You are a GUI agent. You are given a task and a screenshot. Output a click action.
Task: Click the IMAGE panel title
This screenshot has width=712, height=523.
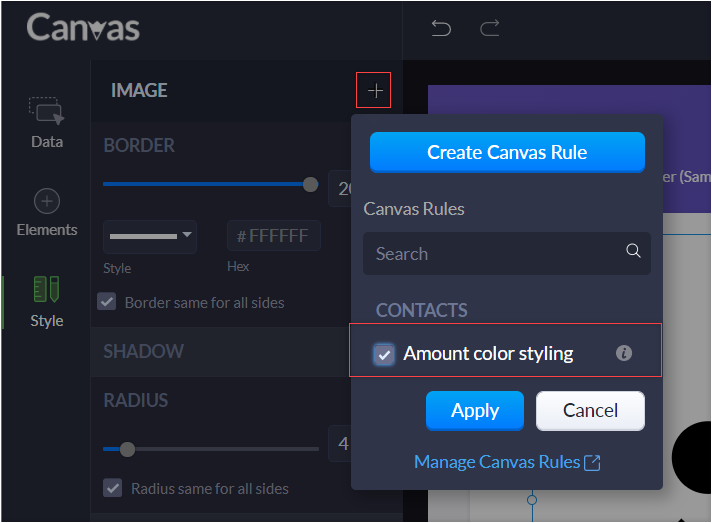pos(139,90)
